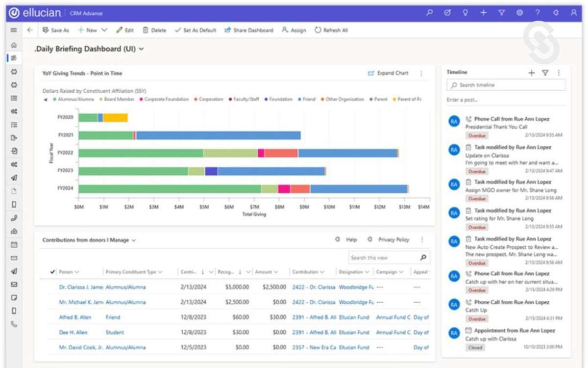Viewport: 588px width, 368px height.
Task: Open the help question mark icon
Action: (x=538, y=13)
